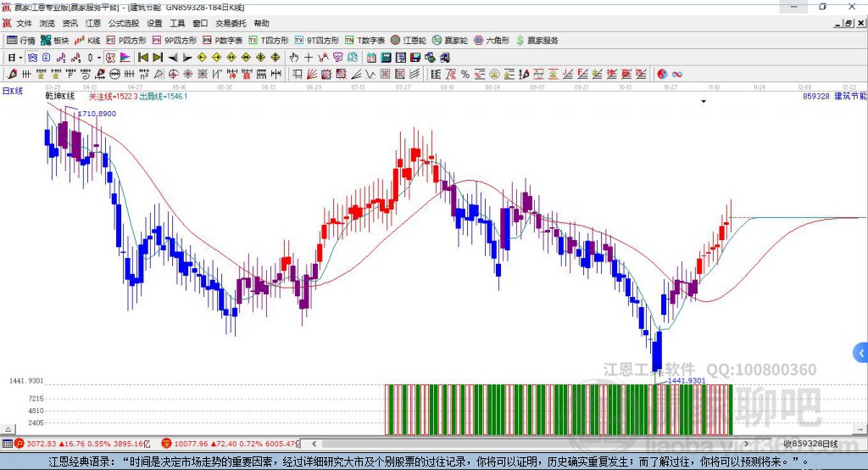Screen dimensions: 868x470
Task: Click the small black dropdown triangle on chart
Action: (x=704, y=102)
